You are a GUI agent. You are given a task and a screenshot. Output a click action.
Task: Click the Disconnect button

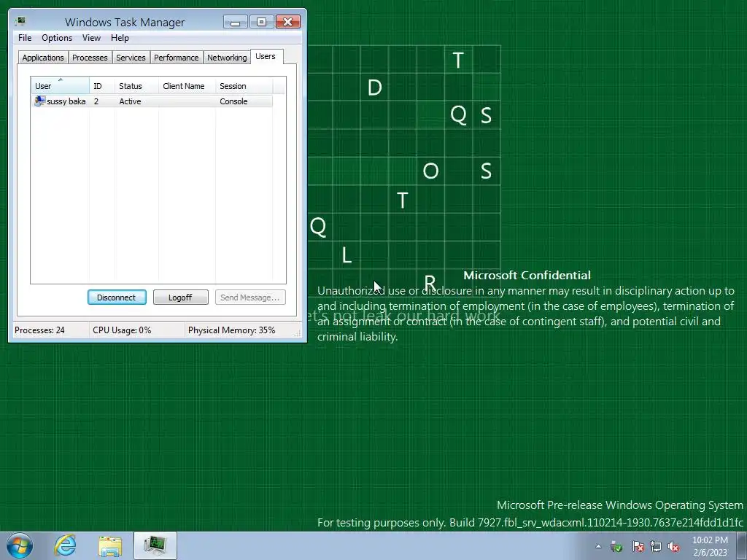117,297
